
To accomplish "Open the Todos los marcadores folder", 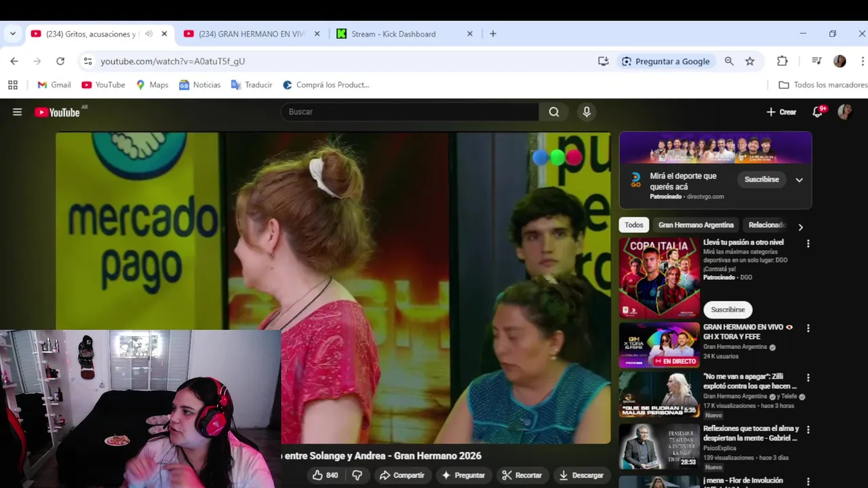I will tap(823, 85).
